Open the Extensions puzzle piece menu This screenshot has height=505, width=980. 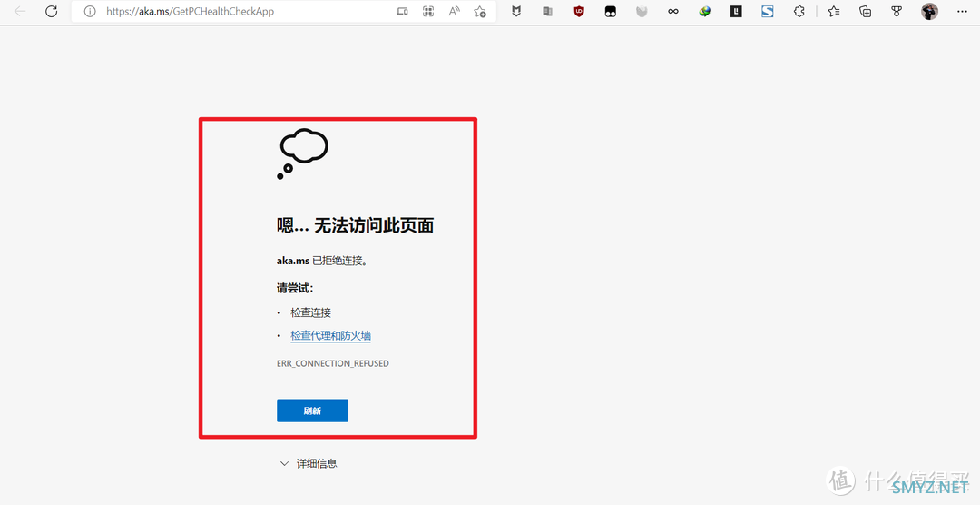point(799,11)
